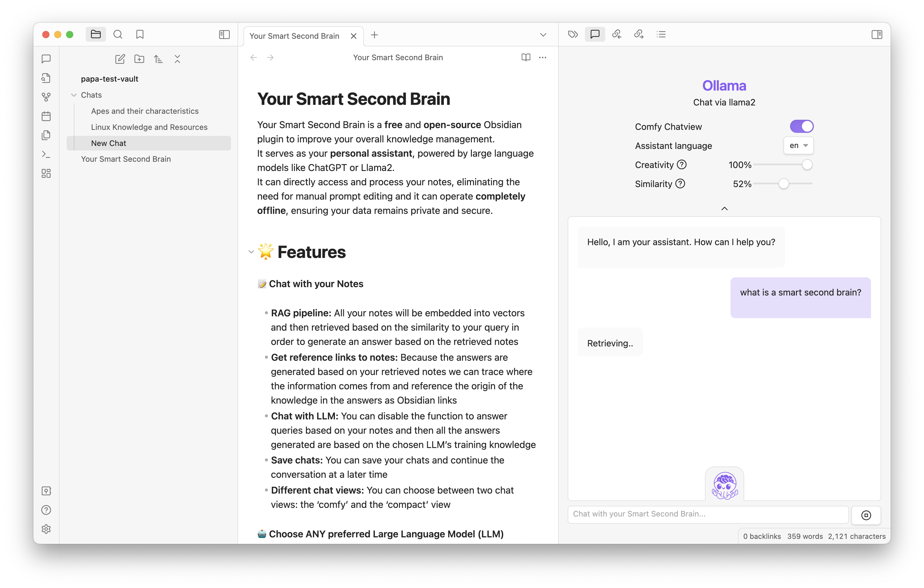
Task: Click the Chat via llama2 subtitle
Action: pos(724,102)
